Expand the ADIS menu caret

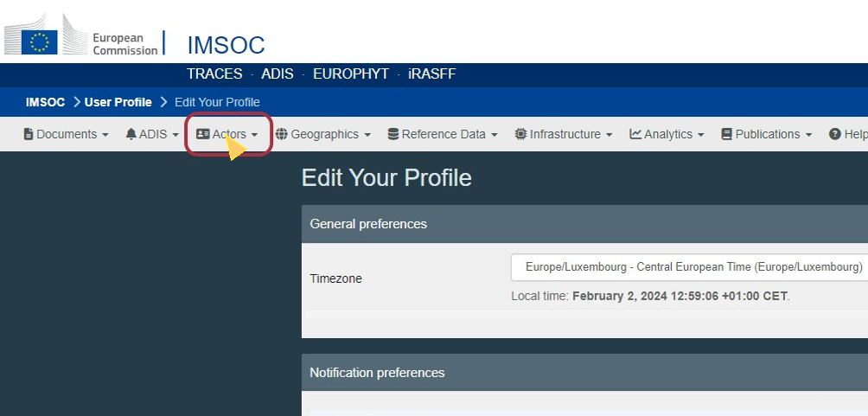[176, 135]
